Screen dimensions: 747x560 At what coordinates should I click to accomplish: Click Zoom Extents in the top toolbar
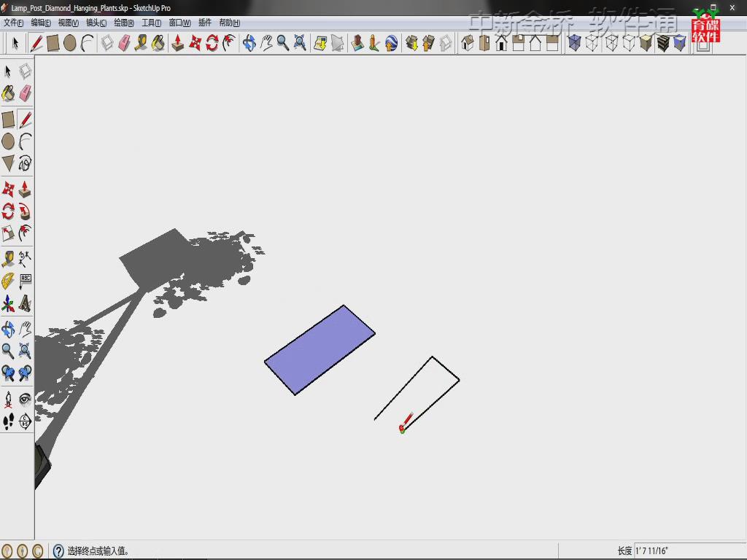pyautogui.click(x=300, y=43)
